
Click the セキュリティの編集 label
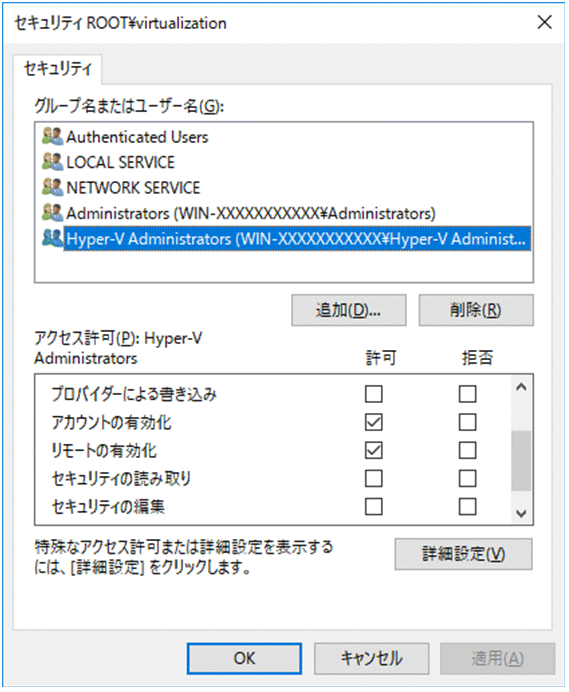click(x=108, y=507)
